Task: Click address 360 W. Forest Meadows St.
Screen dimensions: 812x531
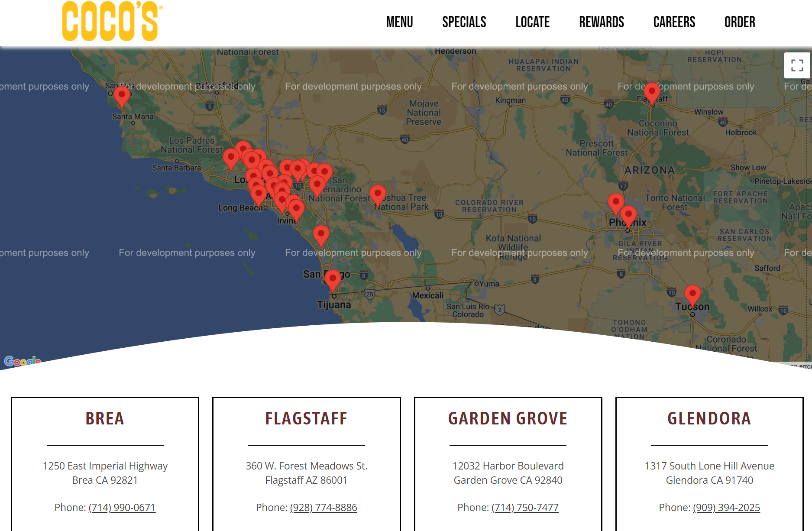Action: coord(306,466)
